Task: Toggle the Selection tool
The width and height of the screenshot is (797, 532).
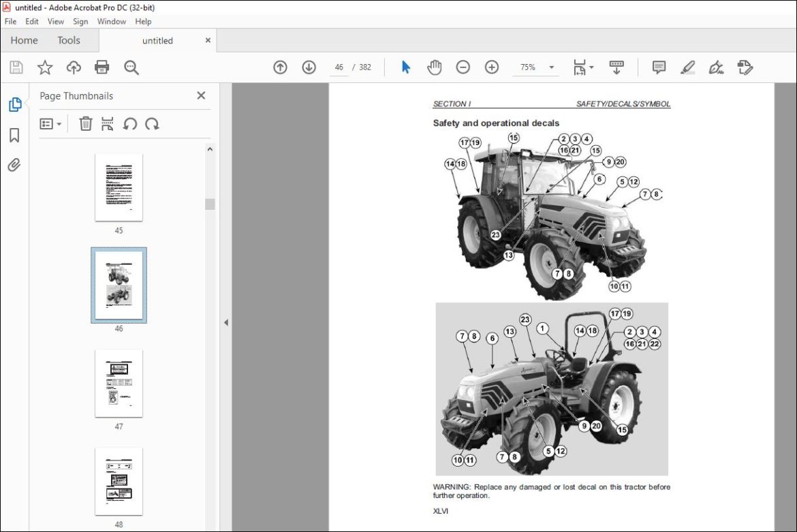Action: 405,67
